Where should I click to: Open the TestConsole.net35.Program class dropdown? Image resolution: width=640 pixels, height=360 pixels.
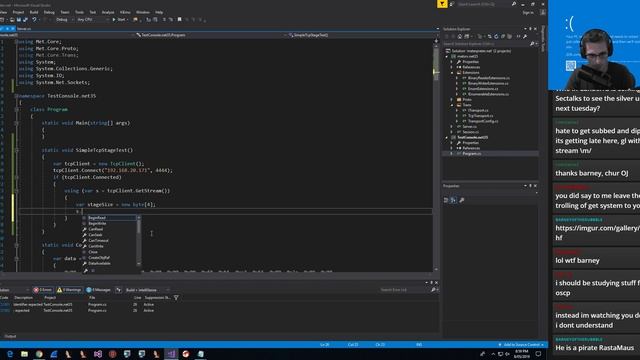click(210, 35)
